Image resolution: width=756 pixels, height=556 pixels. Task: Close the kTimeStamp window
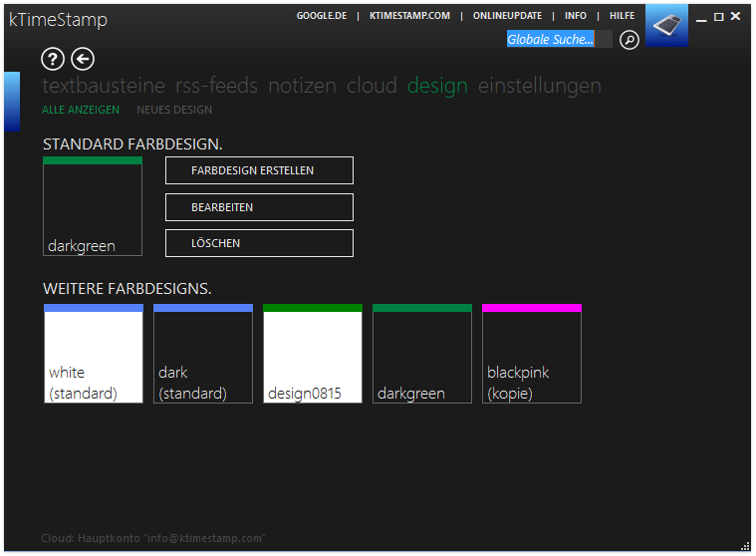click(x=735, y=16)
